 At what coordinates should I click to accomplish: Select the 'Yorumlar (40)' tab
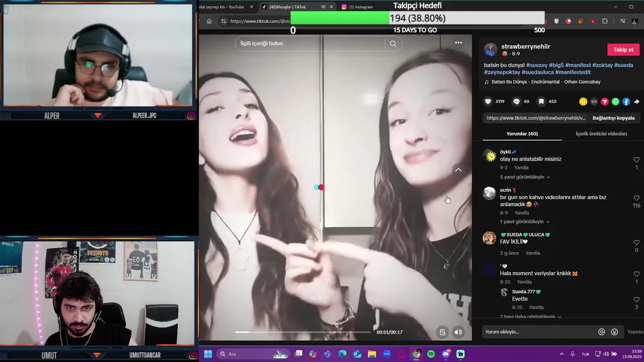coord(522,134)
